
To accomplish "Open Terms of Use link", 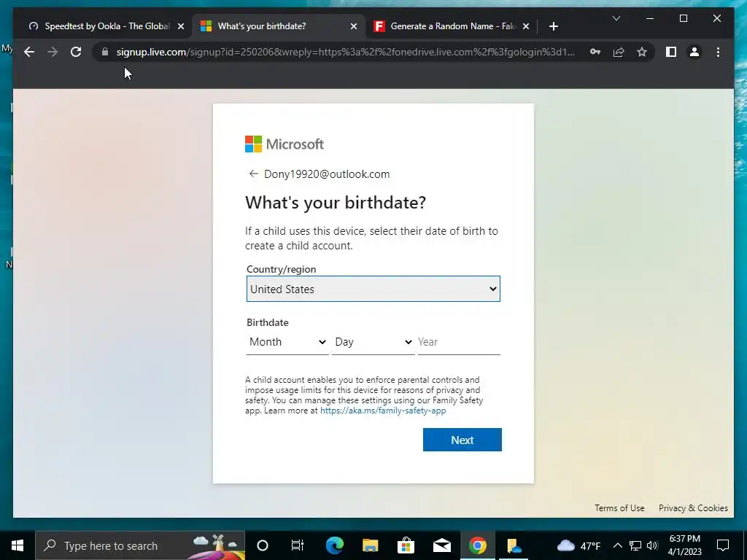I will point(619,508).
